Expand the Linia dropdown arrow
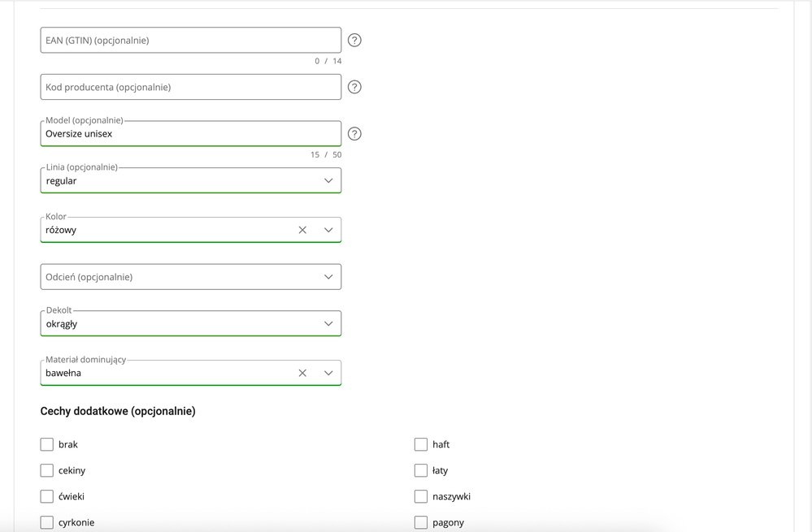 328,181
